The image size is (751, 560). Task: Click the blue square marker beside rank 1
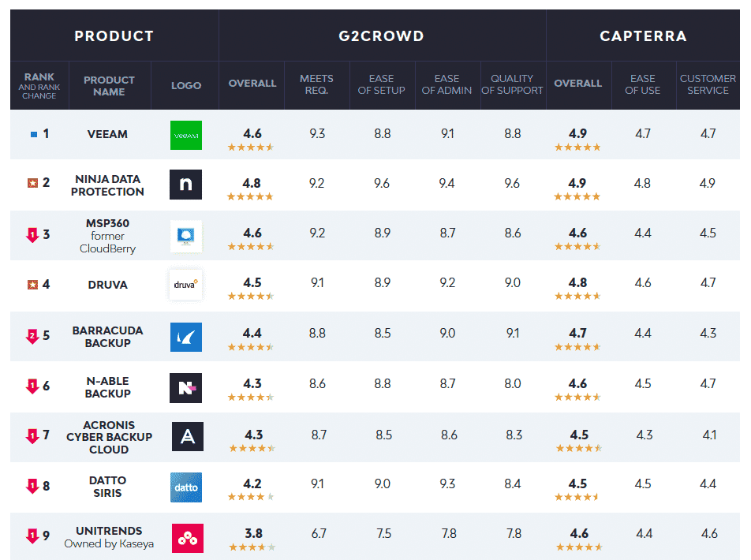[x=33, y=135]
